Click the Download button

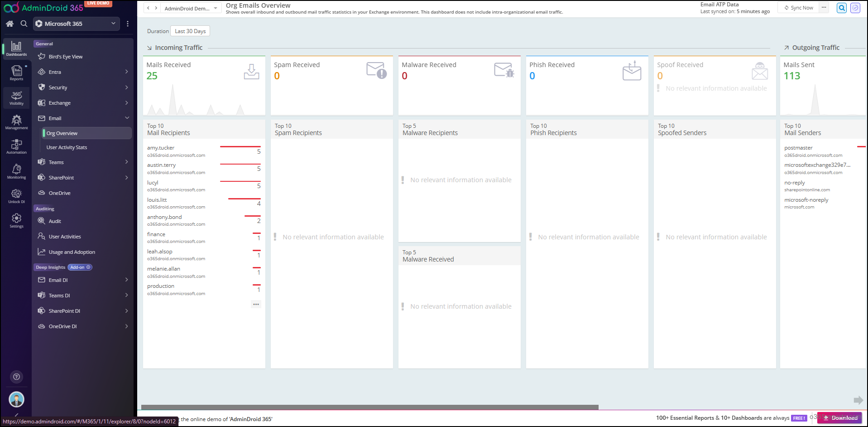point(839,418)
